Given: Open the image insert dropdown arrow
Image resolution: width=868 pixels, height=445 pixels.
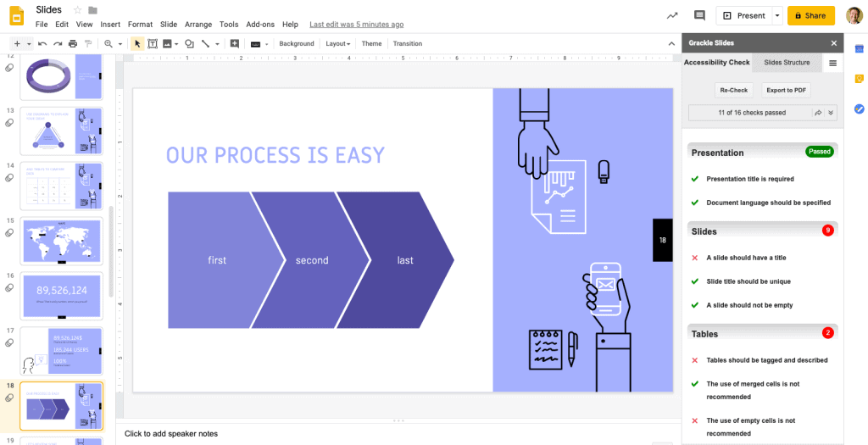Looking at the screenshot, I should 176,44.
